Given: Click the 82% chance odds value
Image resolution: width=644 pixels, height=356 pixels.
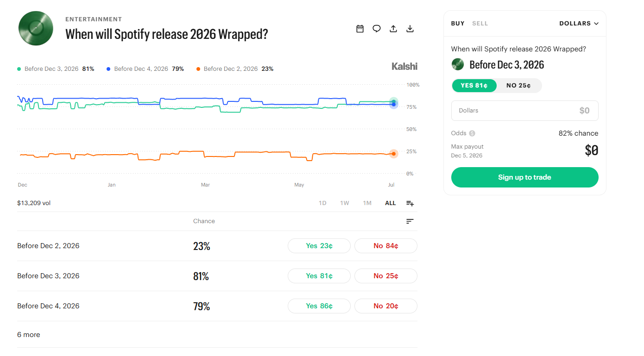Looking at the screenshot, I should 578,133.
